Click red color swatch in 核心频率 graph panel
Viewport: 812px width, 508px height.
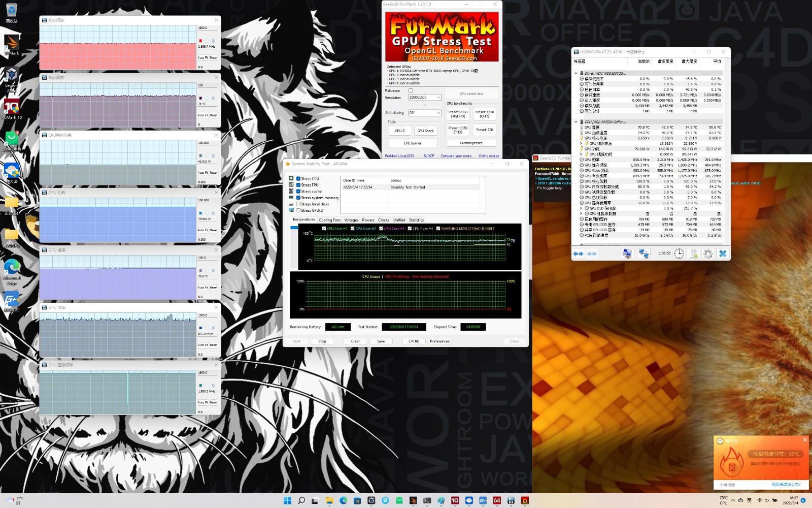[x=200, y=40]
